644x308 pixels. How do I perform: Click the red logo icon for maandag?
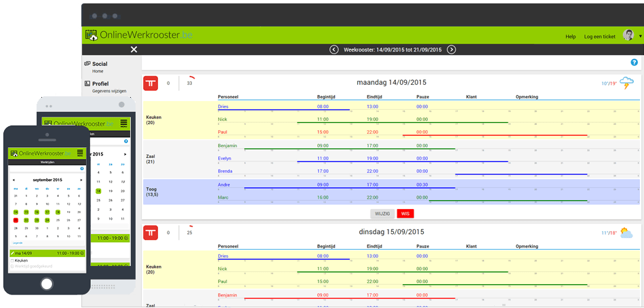(x=151, y=83)
